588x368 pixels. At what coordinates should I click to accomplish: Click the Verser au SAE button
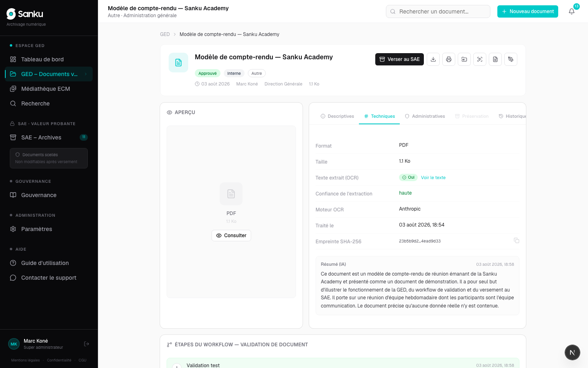[399, 59]
